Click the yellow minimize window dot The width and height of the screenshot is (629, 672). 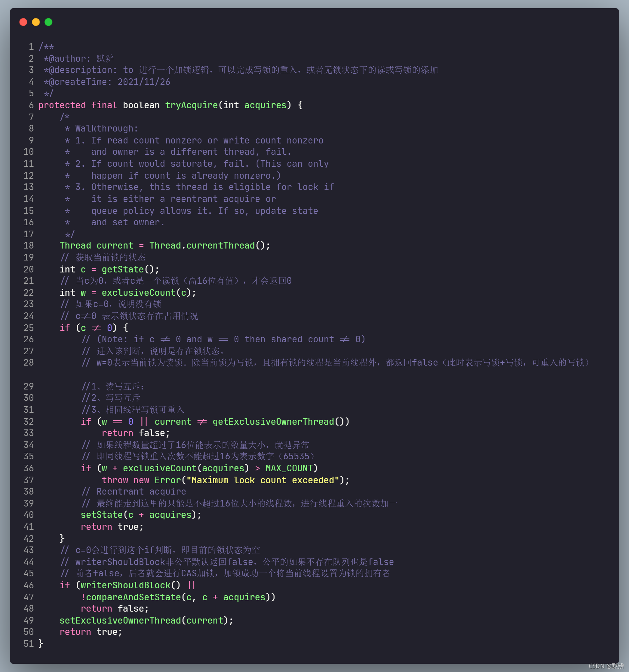point(36,22)
